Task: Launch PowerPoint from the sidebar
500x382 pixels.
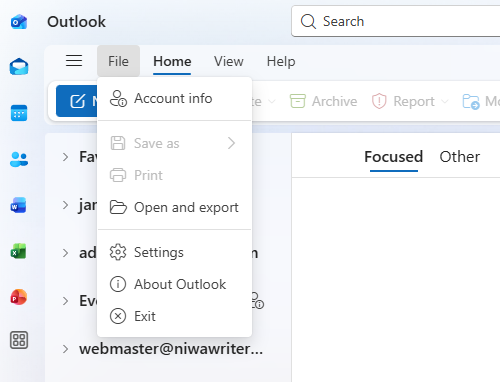Action: [x=19, y=297]
